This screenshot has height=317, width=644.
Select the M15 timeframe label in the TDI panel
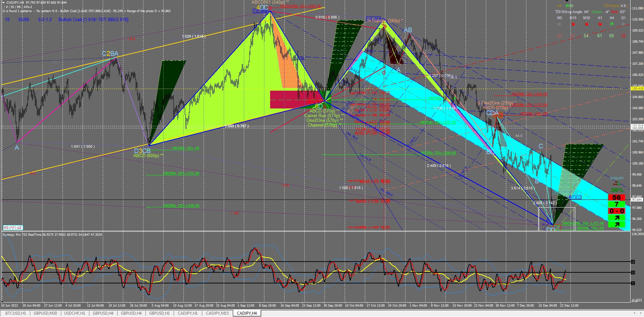(x=573, y=18)
